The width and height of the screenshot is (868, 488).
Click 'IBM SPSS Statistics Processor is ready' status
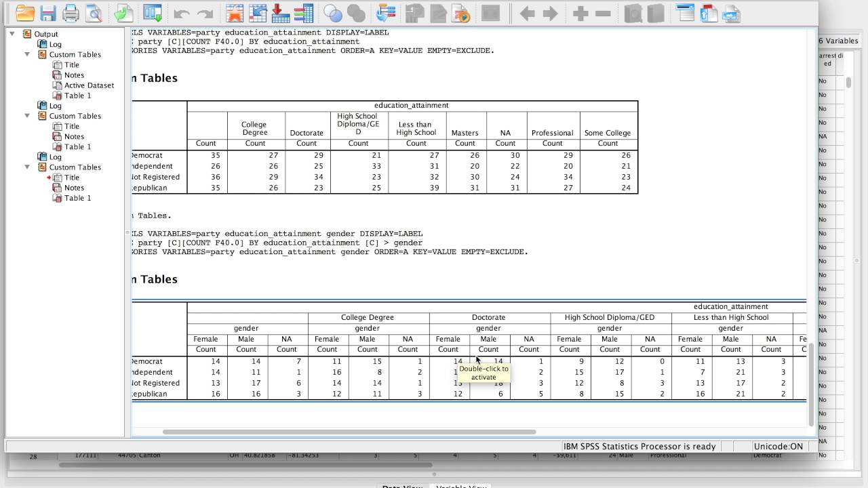(x=639, y=446)
